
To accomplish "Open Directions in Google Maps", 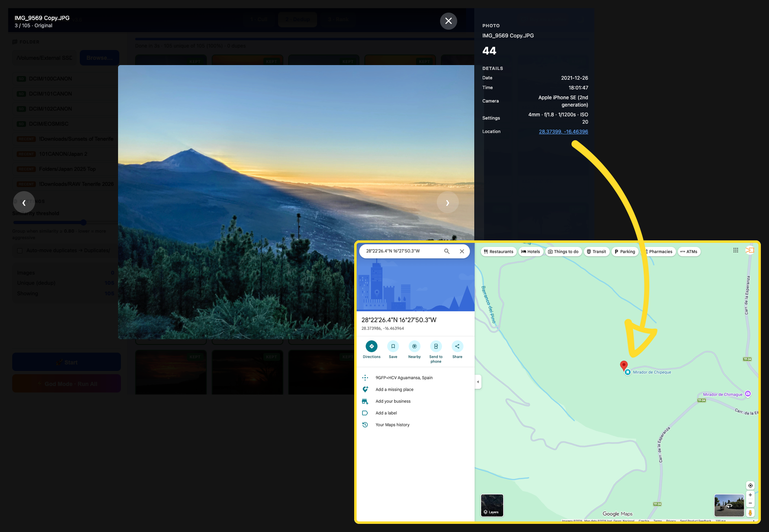I will pyautogui.click(x=371, y=350).
